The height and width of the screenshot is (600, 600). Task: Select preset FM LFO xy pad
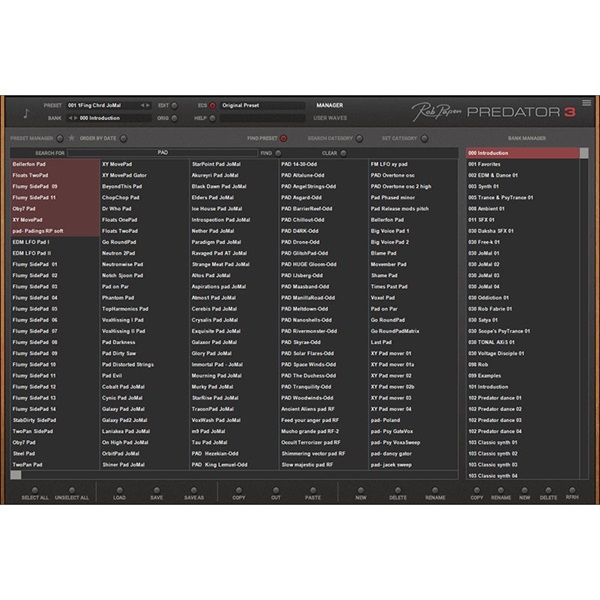[x=413, y=164]
